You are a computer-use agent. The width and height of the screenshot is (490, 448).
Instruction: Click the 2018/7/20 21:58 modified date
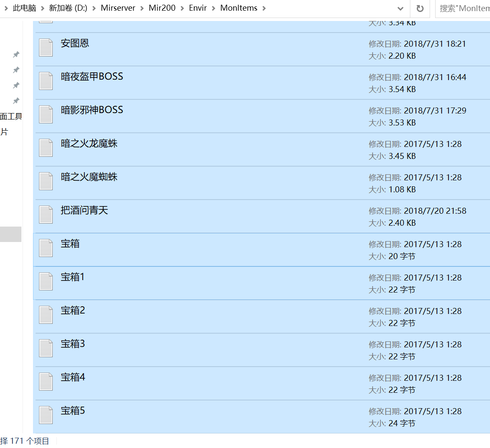435,211
